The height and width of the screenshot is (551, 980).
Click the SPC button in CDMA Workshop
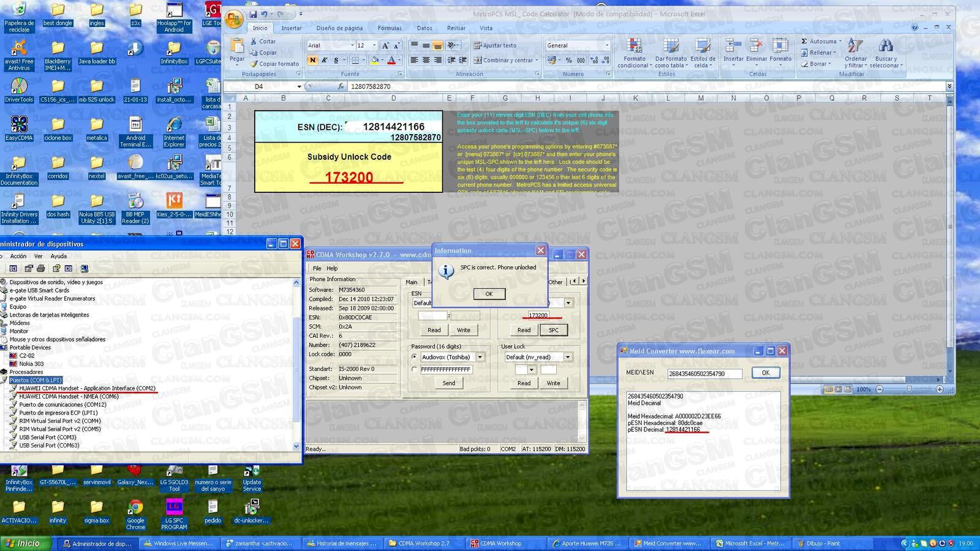(x=554, y=330)
